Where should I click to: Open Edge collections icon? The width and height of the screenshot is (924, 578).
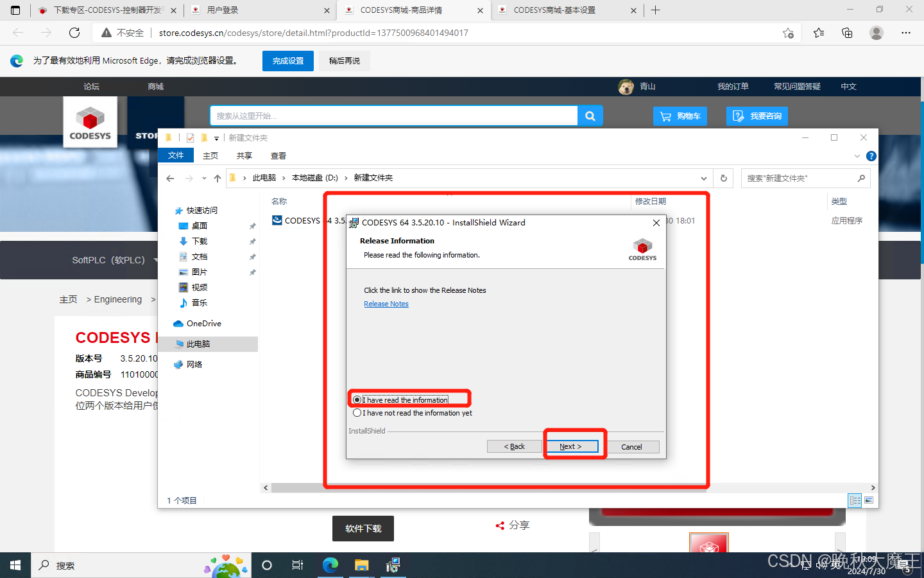click(847, 33)
